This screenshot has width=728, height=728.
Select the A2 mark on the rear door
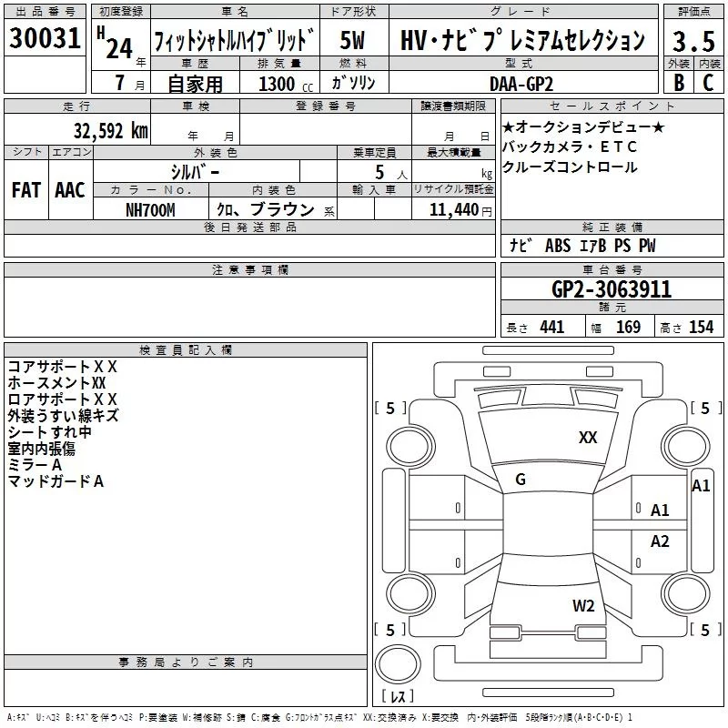pyautogui.click(x=660, y=541)
